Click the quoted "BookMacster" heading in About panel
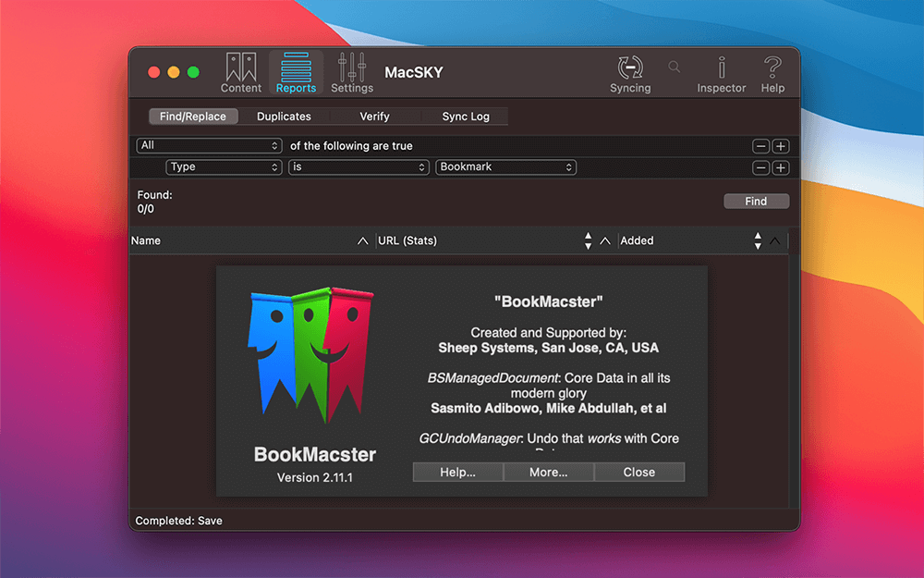924x578 pixels. click(549, 302)
